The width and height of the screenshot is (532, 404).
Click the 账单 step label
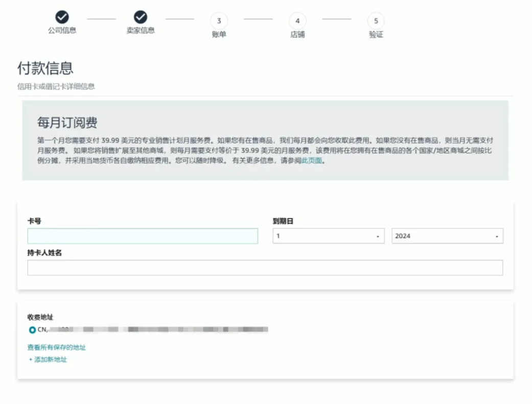point(219,35)
